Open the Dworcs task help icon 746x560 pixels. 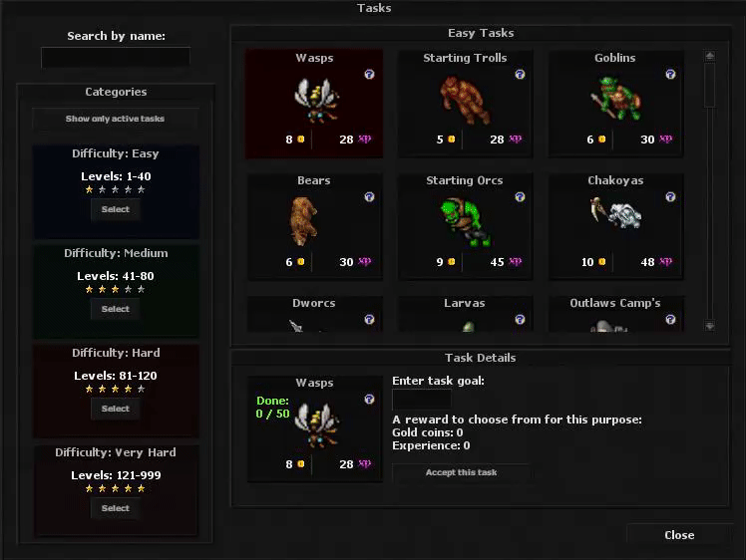click(369, 320)
